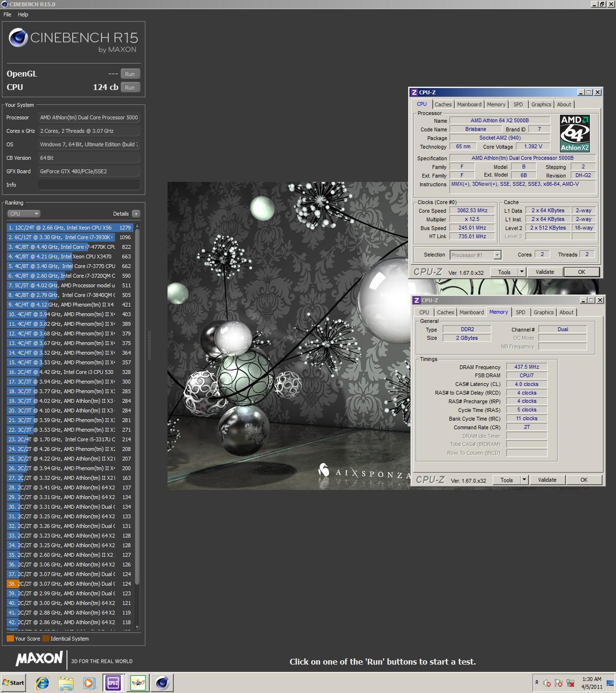Viewport: 616px width, 693px height.
Task: Select ranking row 38 highlighted your score
Action: 70,584
